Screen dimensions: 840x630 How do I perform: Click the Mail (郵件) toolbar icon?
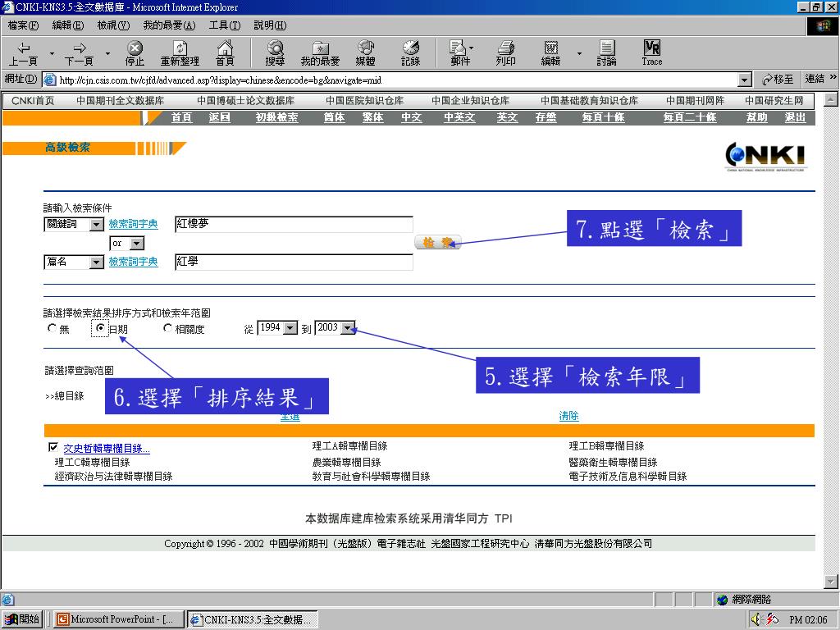pos(460,53)
